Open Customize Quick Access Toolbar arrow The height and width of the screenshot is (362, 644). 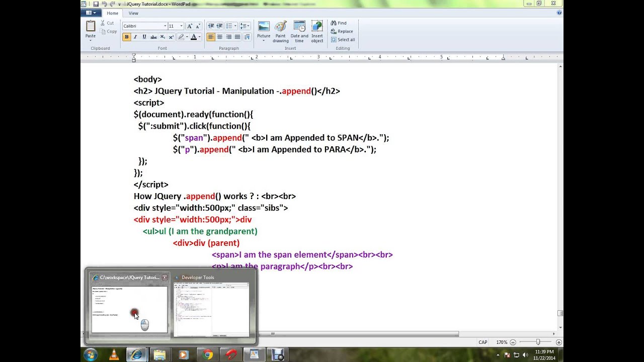tap(119, 4)
